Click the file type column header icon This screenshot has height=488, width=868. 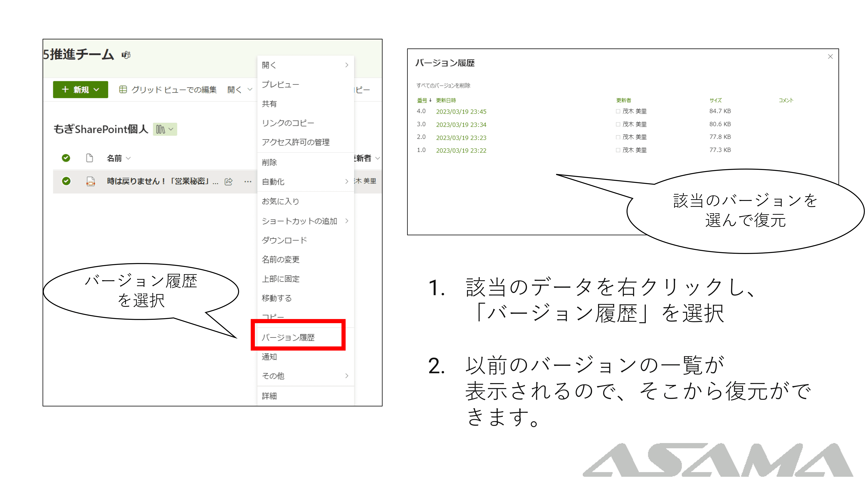click(89, 158)
